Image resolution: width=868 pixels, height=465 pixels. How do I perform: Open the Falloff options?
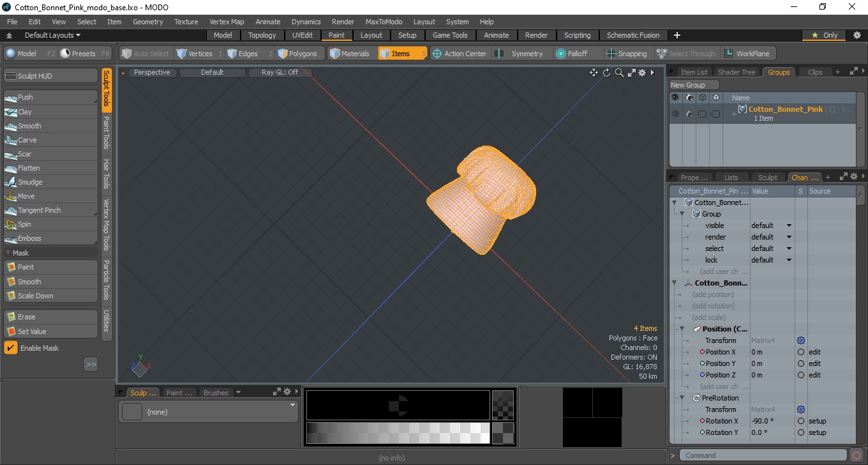pos(578,54)
